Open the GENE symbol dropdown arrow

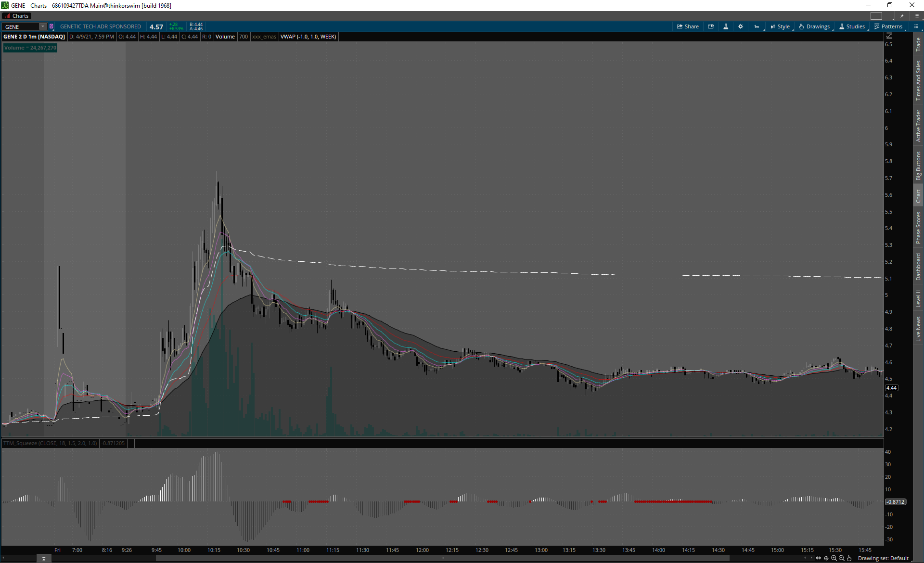click(43, 26)
